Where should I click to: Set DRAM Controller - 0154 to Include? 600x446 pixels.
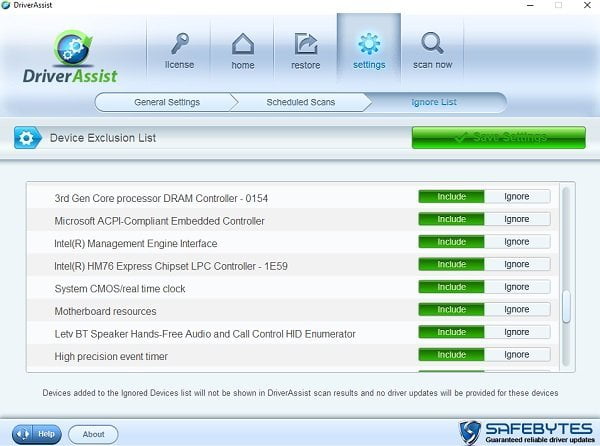click(452, 197)
